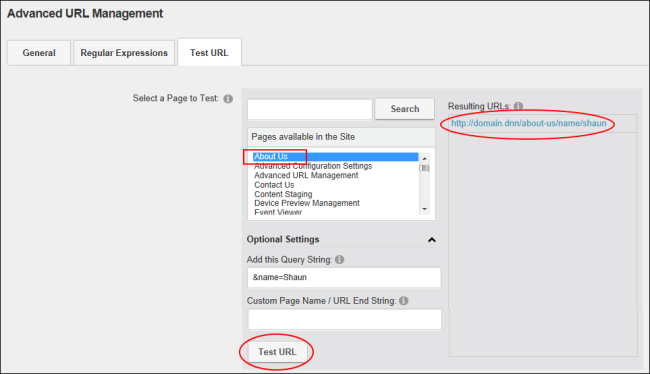Image resolution: width=650 pixels, height=374 pixels.
Task: Open the resulting about-us/name/shaun URL link
Action: pyautogui.click(x=529, y=123)
